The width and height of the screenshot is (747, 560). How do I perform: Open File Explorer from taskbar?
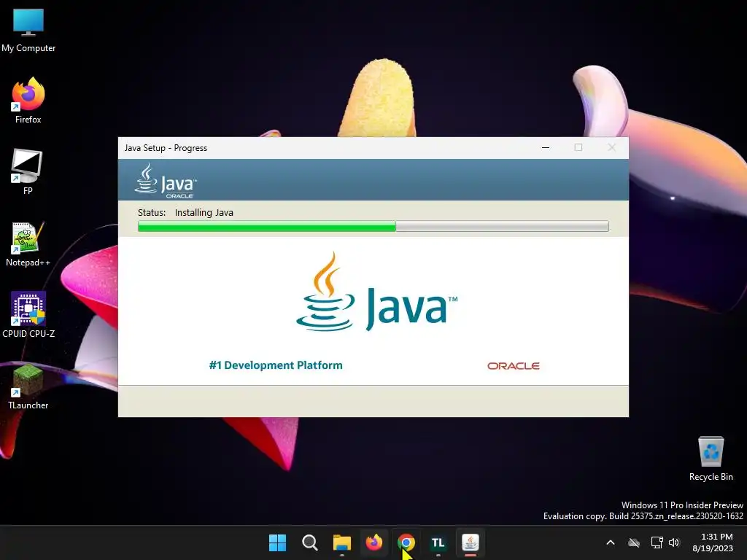(x=342, y=542)
